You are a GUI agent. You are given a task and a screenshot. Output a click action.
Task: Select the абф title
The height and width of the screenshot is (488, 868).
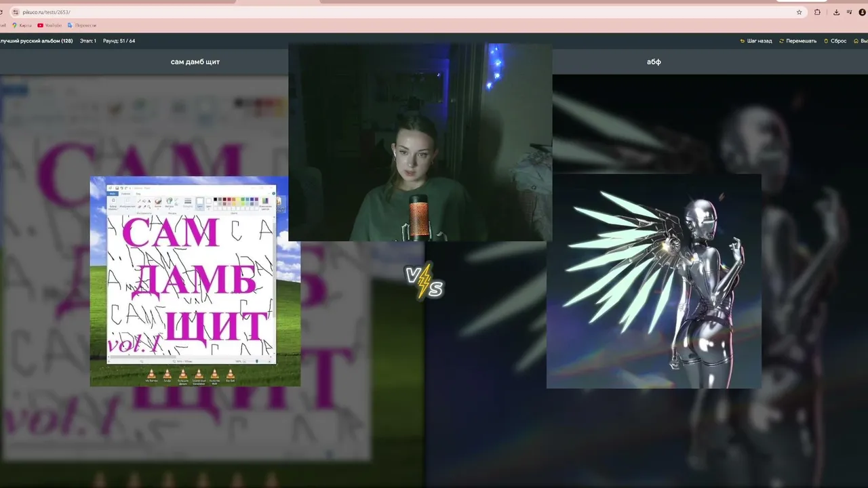(654, 62)
